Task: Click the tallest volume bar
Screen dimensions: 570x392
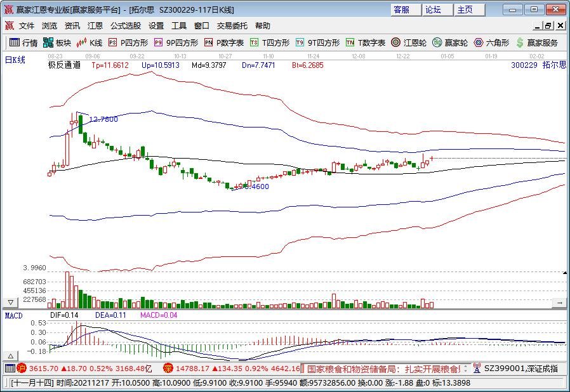Action: [x=67, y=290]
